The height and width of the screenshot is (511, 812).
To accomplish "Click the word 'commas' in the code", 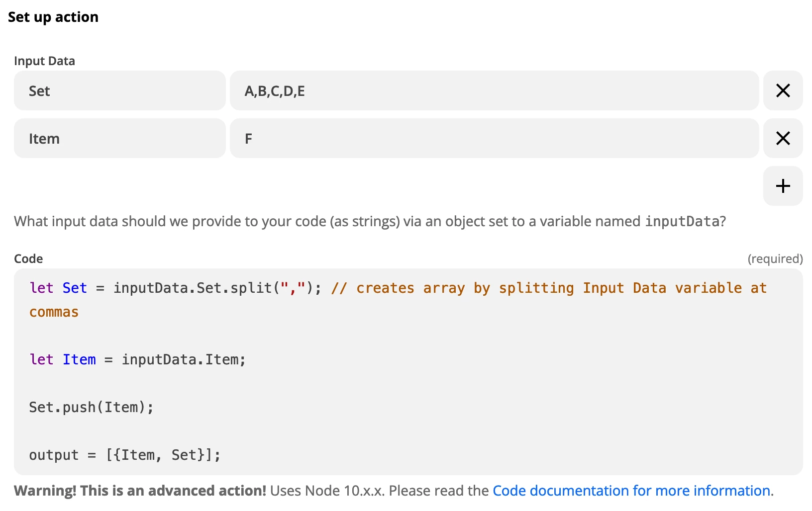I will click(54, 312).
